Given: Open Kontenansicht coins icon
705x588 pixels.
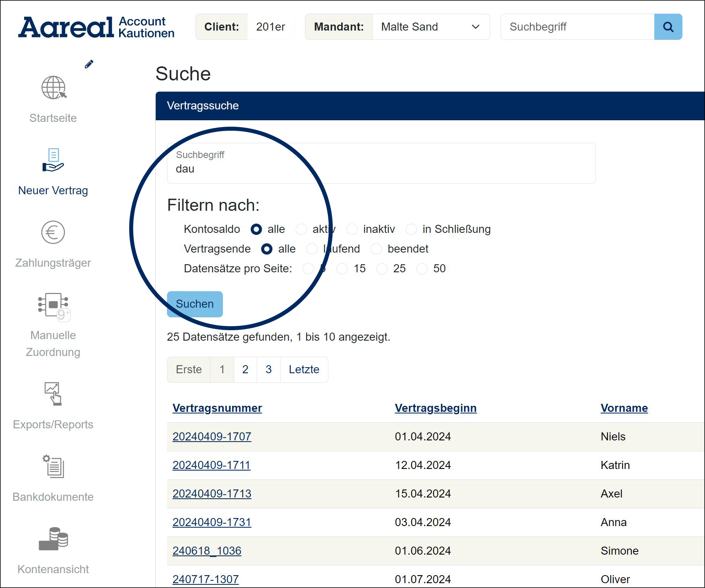Looking at the screenshot, I should point(53,539).
